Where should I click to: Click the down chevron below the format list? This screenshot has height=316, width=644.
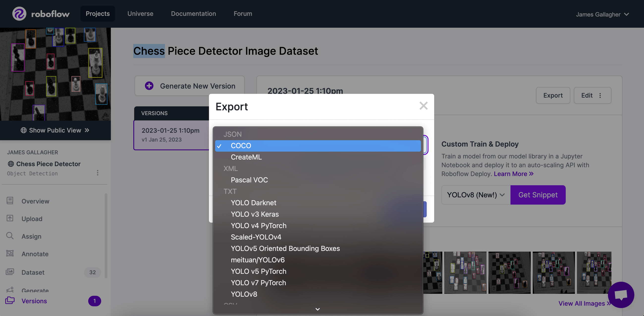[317, 309]
